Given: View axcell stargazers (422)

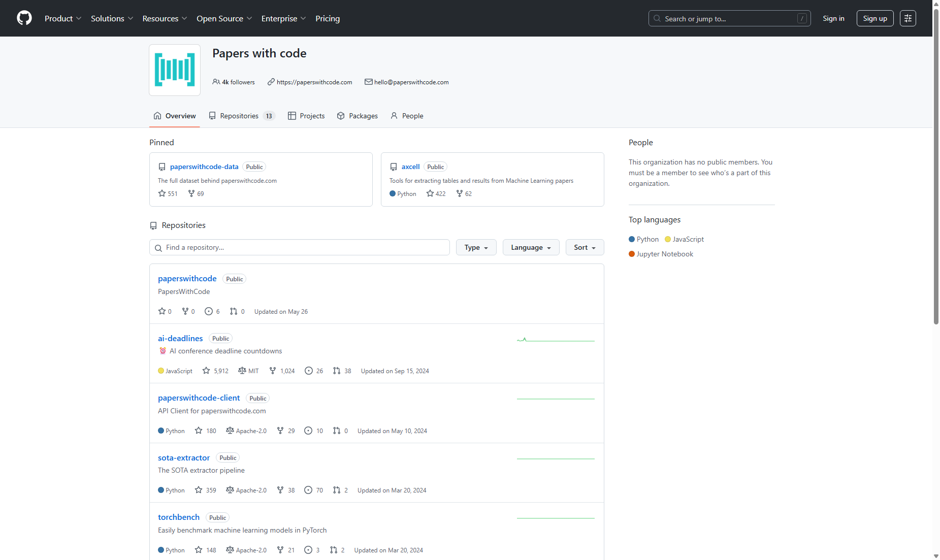Looking at the screenshot, I should [436, 193].
